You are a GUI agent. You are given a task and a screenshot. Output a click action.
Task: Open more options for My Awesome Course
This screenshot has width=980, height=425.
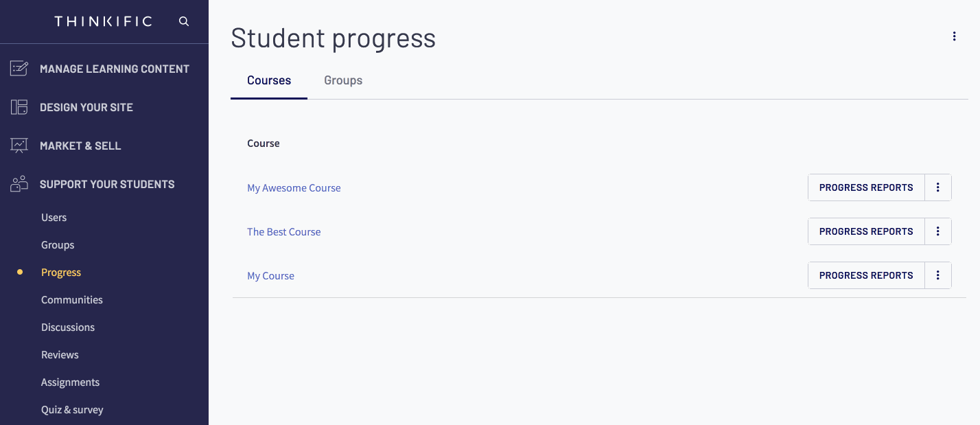tap(938, 187)
